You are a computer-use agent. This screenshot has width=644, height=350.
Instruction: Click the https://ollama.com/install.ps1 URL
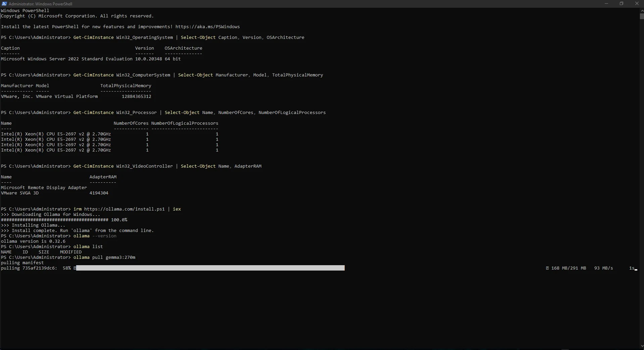[124, 209]
